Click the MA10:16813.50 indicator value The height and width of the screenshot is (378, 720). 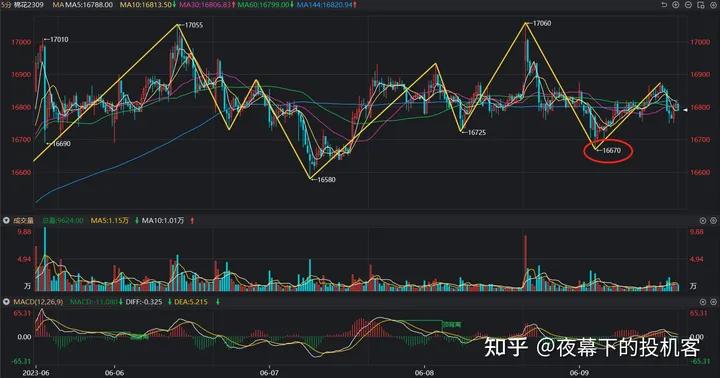pyautogui.click(x=146, y=5)
